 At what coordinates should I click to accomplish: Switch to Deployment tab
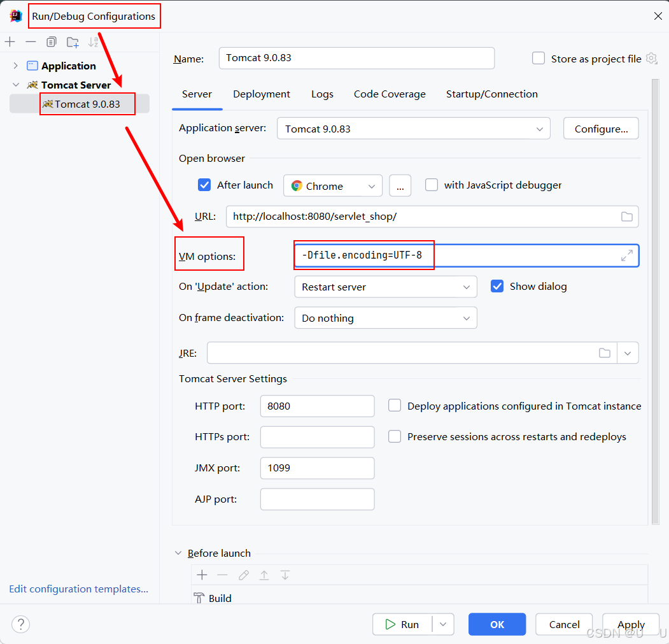click(x=262, y=94)
